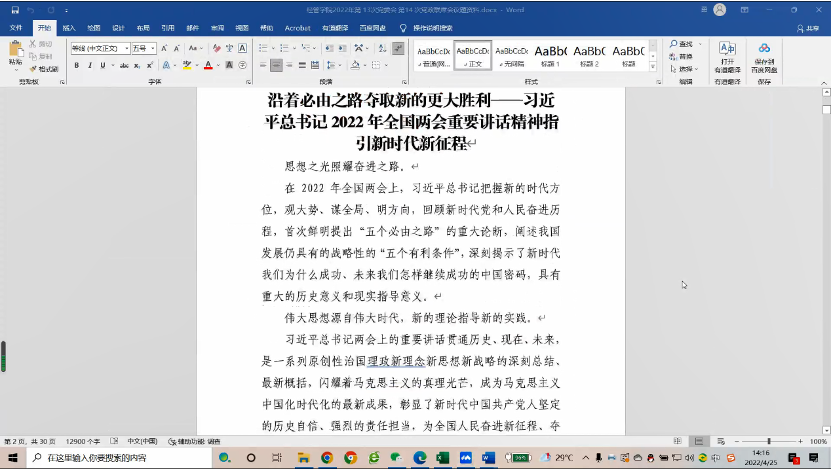The width and height of the screenshot is (832, 470).
Task: Click the Windows taskbar search box
Action: (110, 458)
